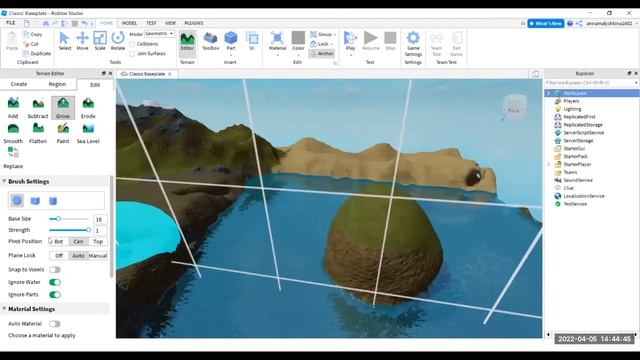Adjust the Base Size slider
This screenshot has height=360, width=640.
(x=69, y=219)
